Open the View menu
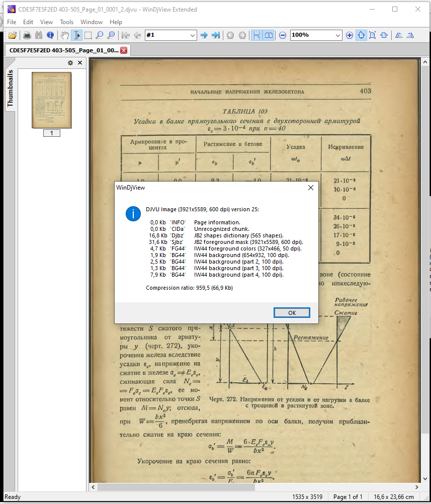Screen dimensions: 431x504 click(46, 22)
